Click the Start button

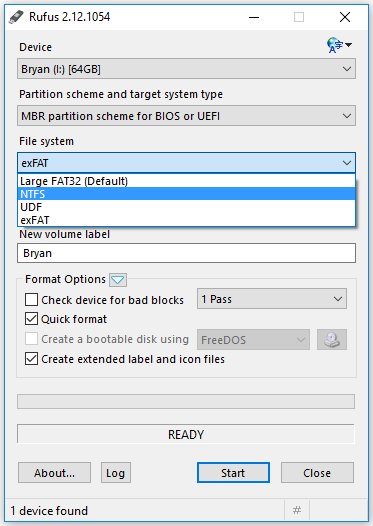point(233,473)
